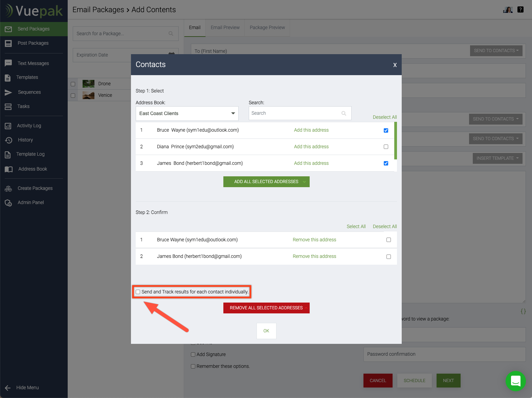Click Deselect All in Step 1
Image resolution: width=532 pixels, height=398 pixels.
click(385, 117)
